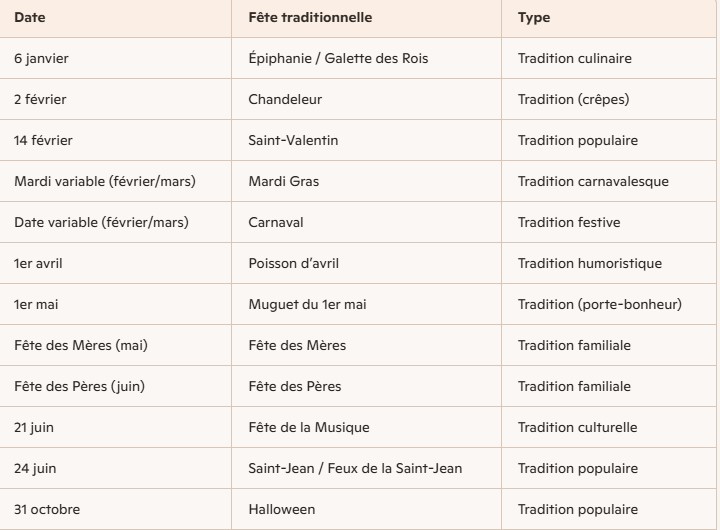The height and width of the screenshot is (530, 720).
Task: Click the Fête traditionnelle column header
Action: pos(310,18)
